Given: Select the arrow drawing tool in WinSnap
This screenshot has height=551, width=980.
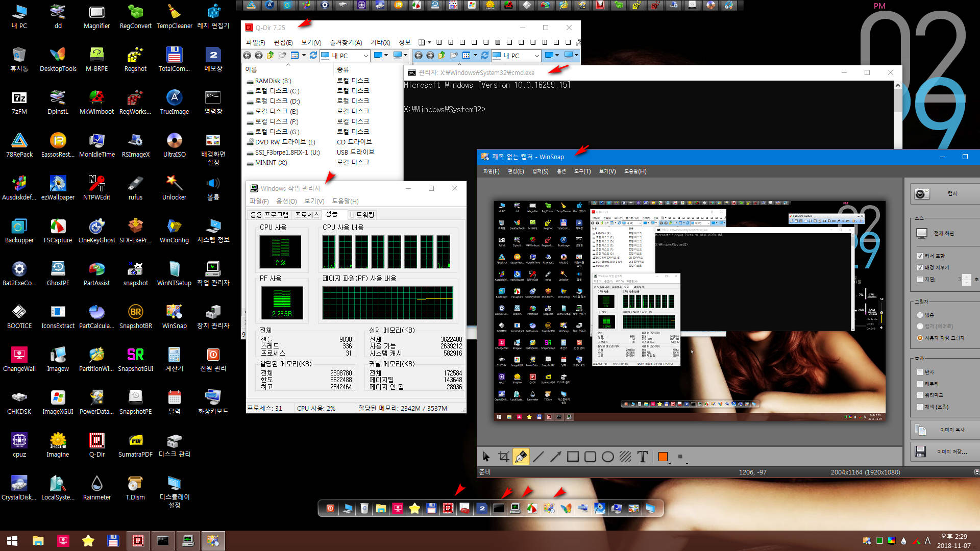Looking at the screenshot, I should pos(556,457).
